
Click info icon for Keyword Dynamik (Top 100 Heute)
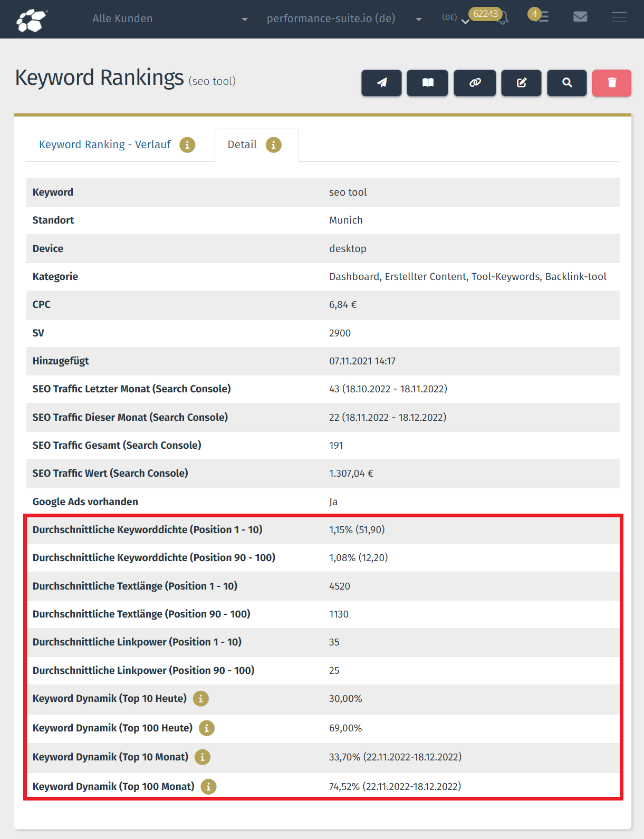tap(207, 728)
